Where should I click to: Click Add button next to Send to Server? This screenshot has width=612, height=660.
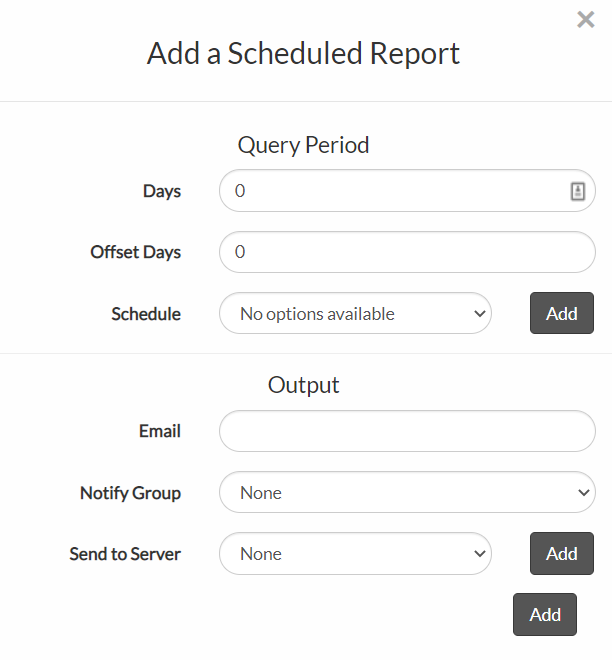561,554
